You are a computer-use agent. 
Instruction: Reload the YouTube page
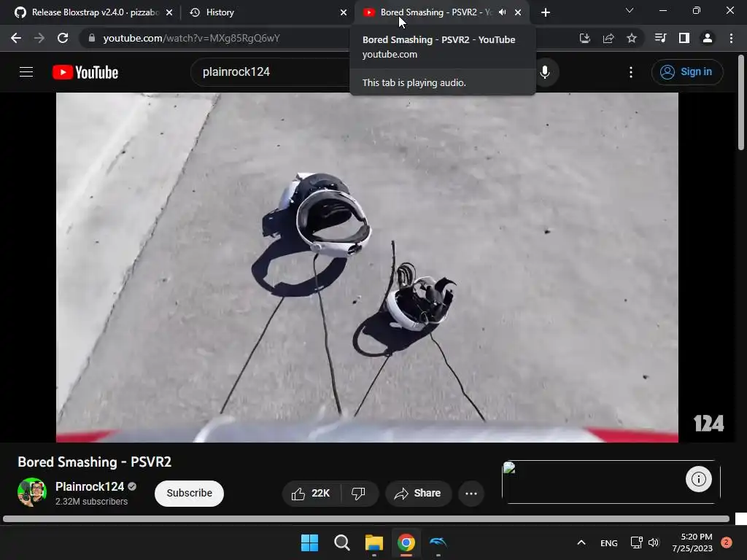point(63,38)
